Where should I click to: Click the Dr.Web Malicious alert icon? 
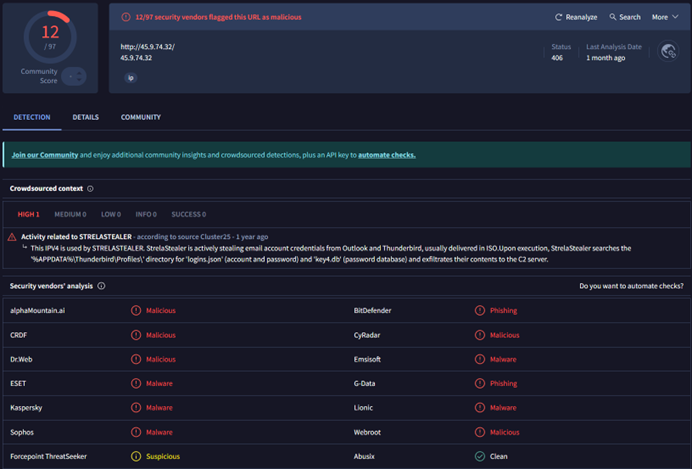(x=136, y=360)
